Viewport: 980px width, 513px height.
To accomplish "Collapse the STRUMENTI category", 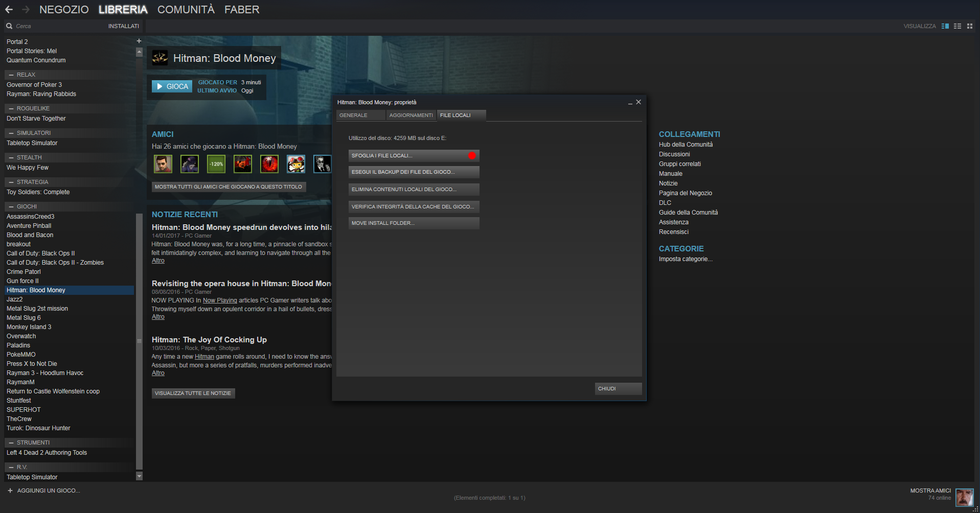I will point(11,442).
